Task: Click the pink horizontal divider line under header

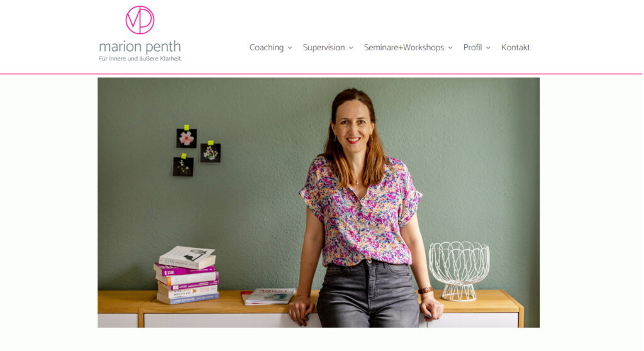Action: 321,74
